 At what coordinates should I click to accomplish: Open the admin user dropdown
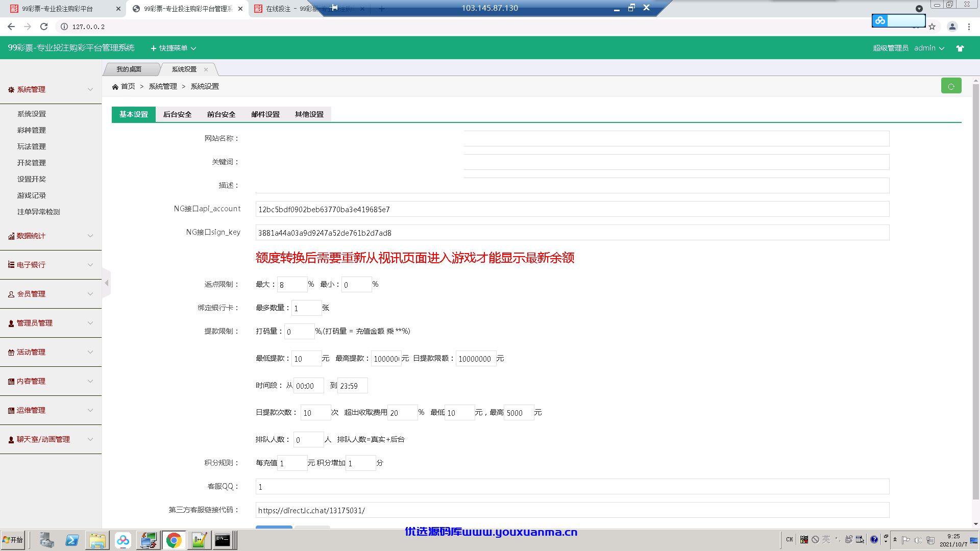coord(929,48)
